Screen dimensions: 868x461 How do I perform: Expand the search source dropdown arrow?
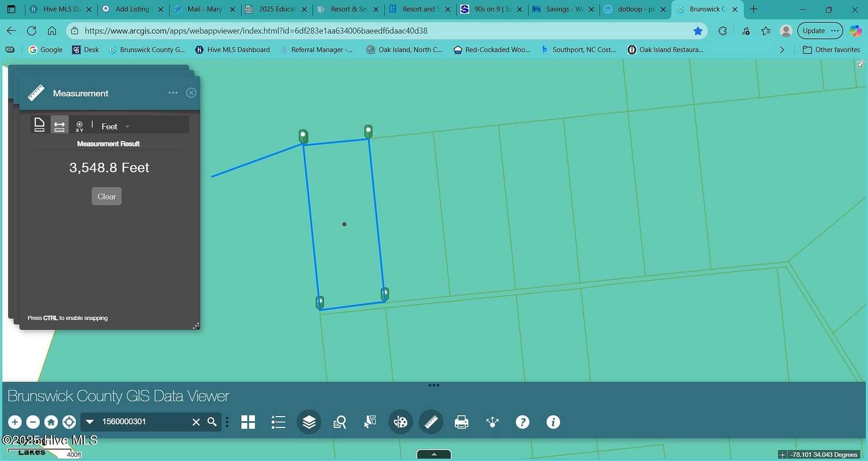pyautogui.click(x=89, y=422)
